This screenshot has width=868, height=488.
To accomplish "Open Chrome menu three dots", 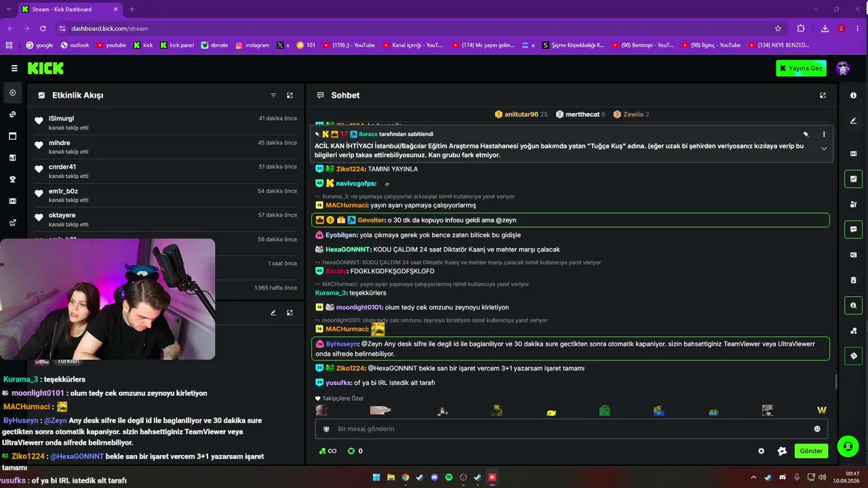I will click(857, 28).
